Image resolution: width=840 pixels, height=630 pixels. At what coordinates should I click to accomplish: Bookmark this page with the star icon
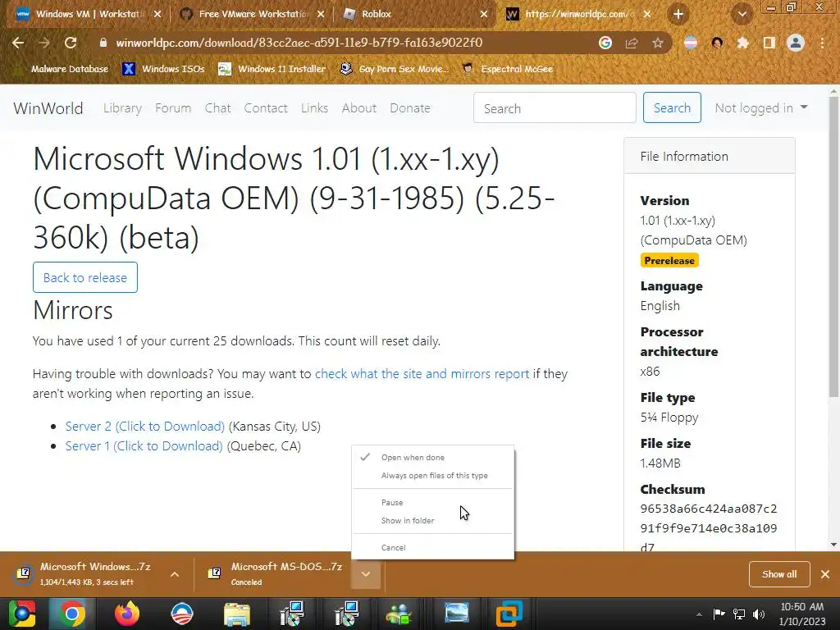[658, 43]
